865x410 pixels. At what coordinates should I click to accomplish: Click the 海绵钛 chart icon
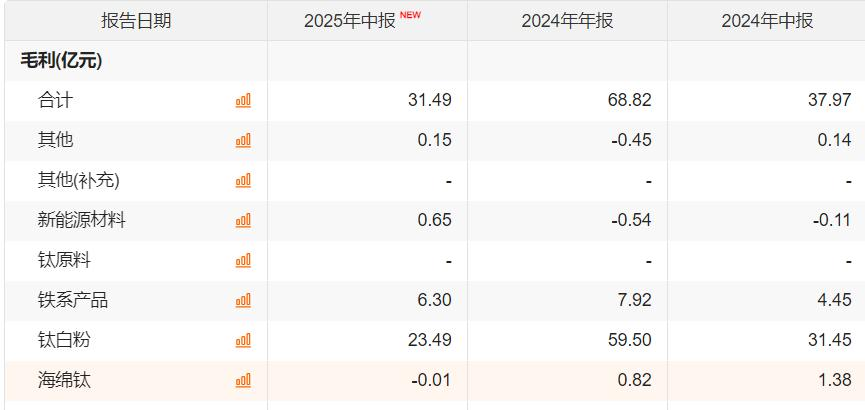[243, 380]
